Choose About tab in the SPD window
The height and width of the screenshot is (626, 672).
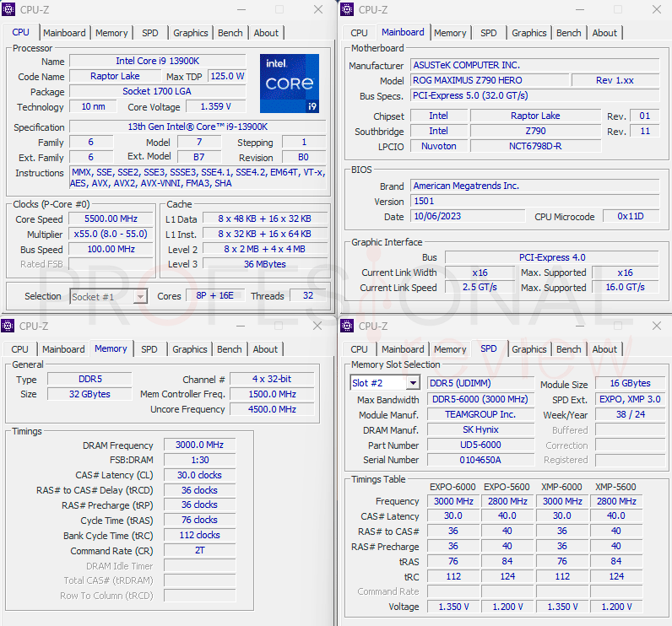tap(604, 349)
